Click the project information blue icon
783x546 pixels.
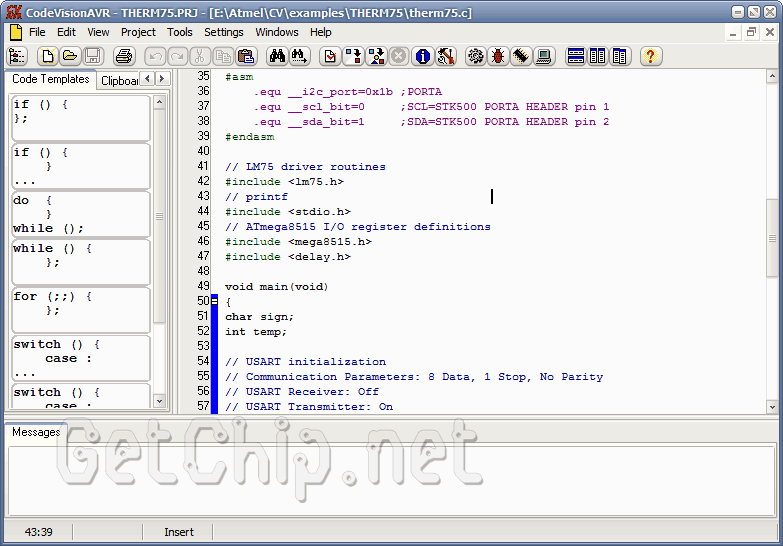[423, 56]
